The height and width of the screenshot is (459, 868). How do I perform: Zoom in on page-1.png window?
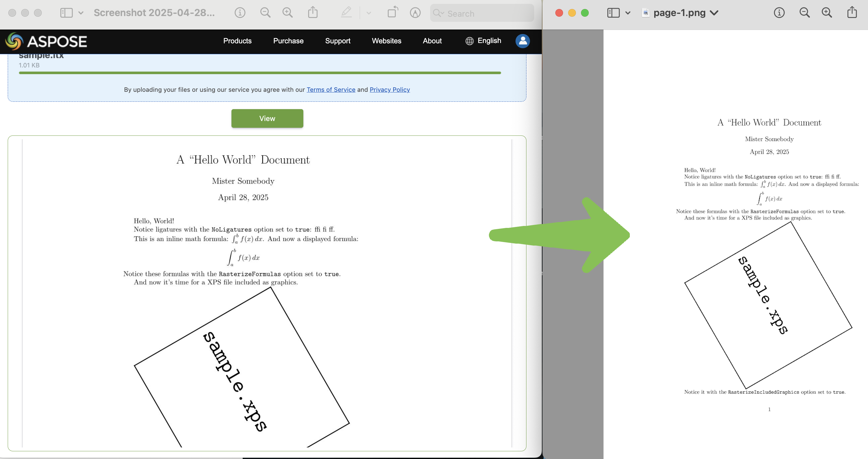coord(827,13)
